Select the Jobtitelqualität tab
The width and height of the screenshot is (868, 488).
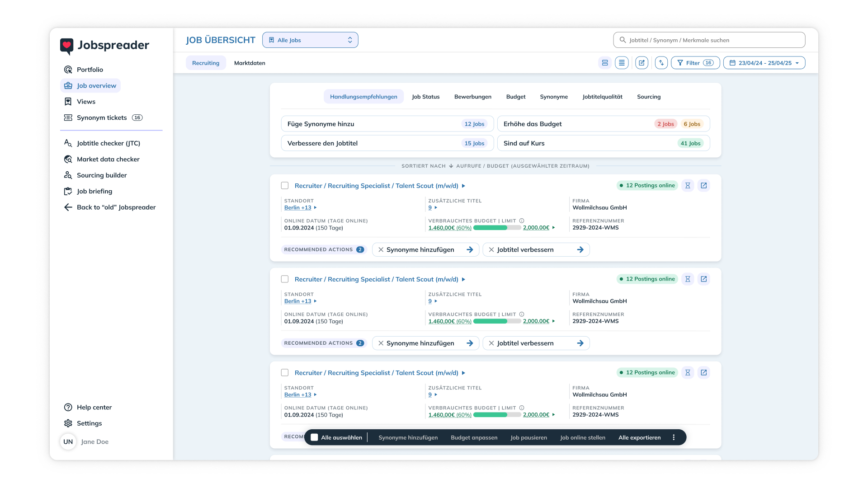(602, 97)
